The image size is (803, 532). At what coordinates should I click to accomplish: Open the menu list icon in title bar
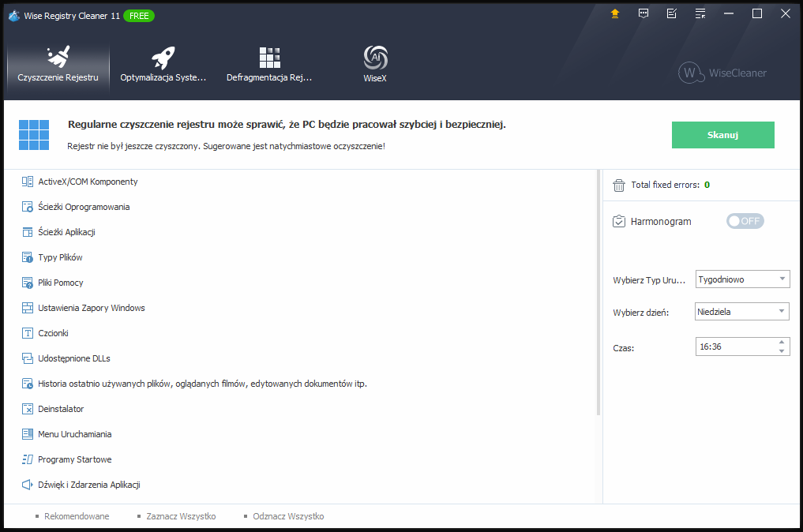point(700,13)
